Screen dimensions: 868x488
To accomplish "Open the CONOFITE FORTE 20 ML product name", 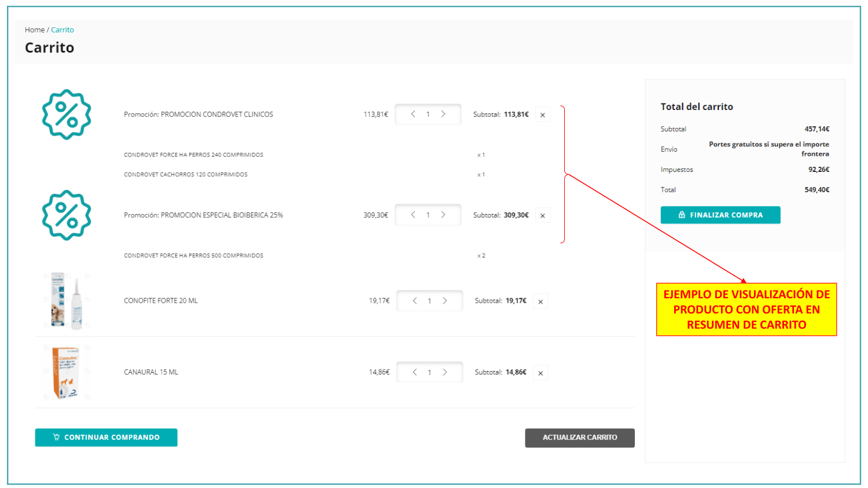I will pos(161,301).
